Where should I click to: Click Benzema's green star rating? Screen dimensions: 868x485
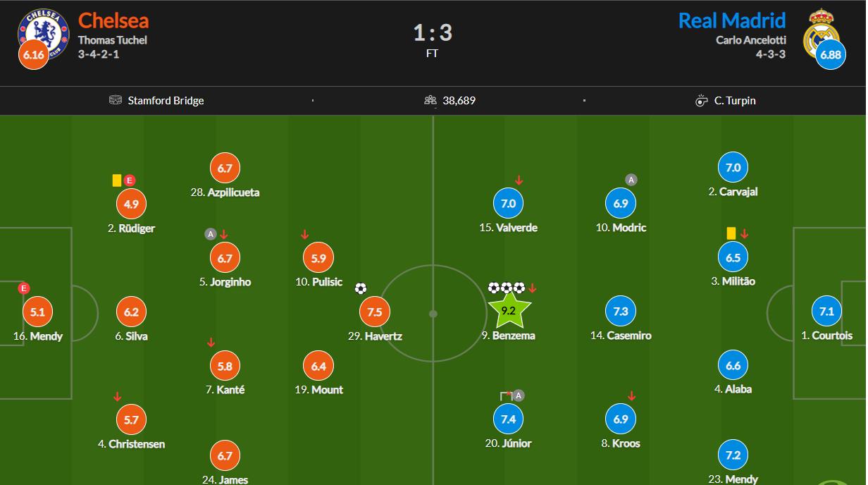(510, 311)
